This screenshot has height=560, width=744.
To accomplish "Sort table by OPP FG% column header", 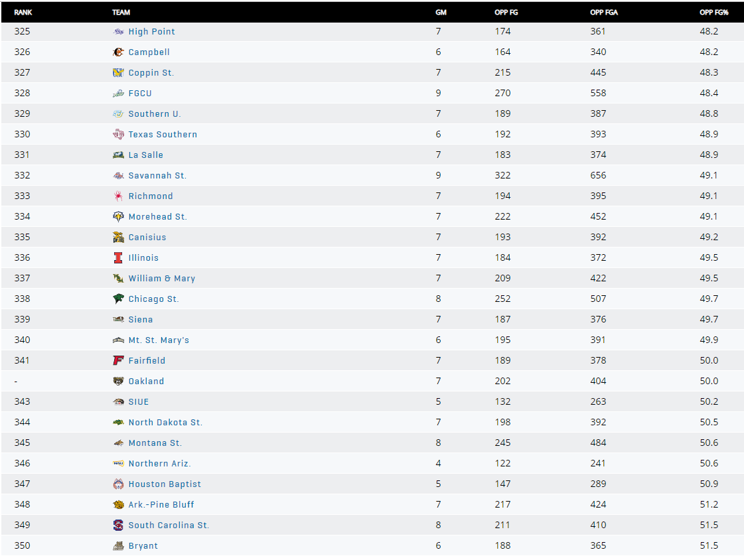I will (x=709, y=13).
